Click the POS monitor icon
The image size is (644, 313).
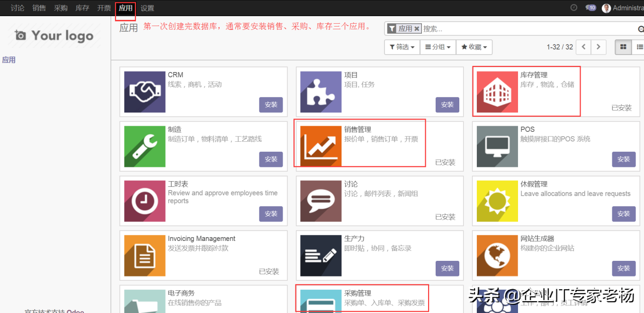click(x=497, y=147)
